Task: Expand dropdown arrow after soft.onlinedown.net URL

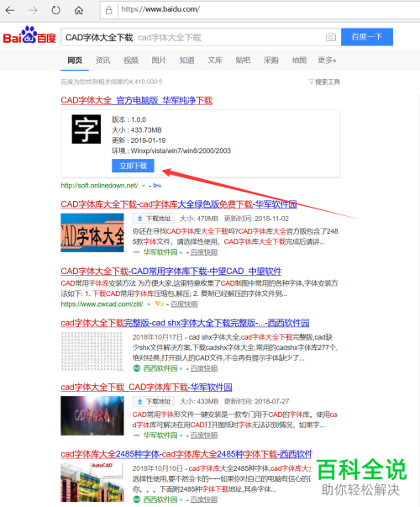Action: click(144, 186)
